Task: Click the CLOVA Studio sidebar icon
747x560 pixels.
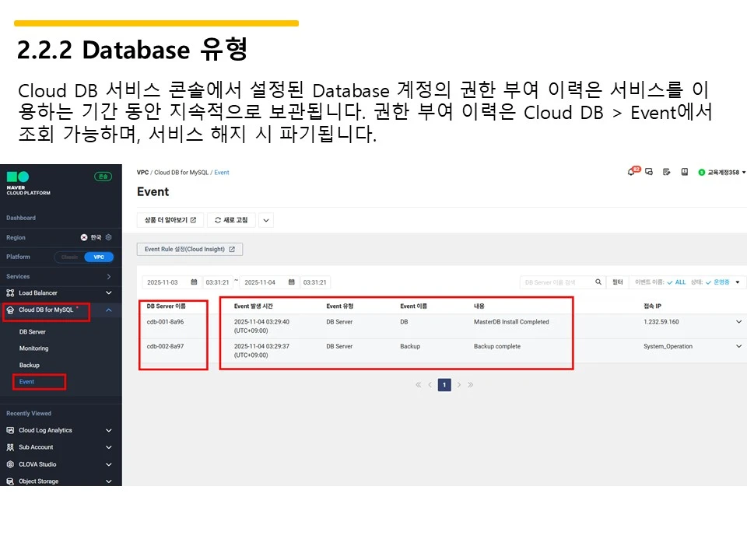Action: click(10, 464)
